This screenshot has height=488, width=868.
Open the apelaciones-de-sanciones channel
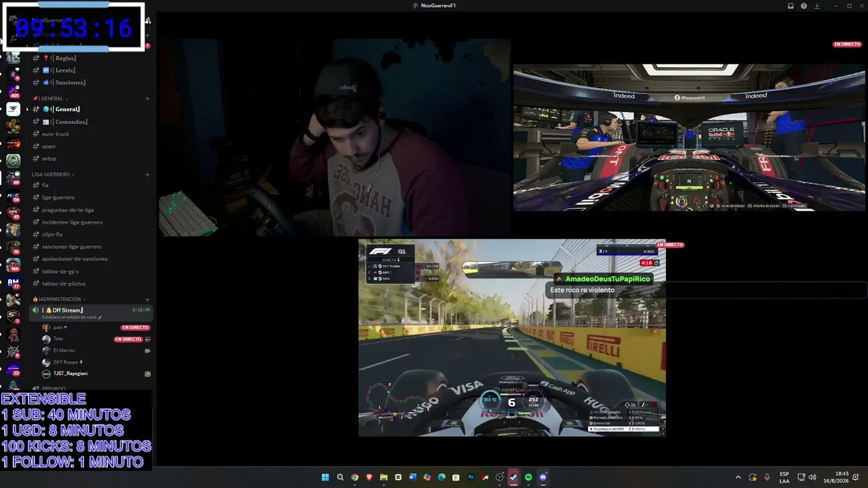[x=91, y=259]
